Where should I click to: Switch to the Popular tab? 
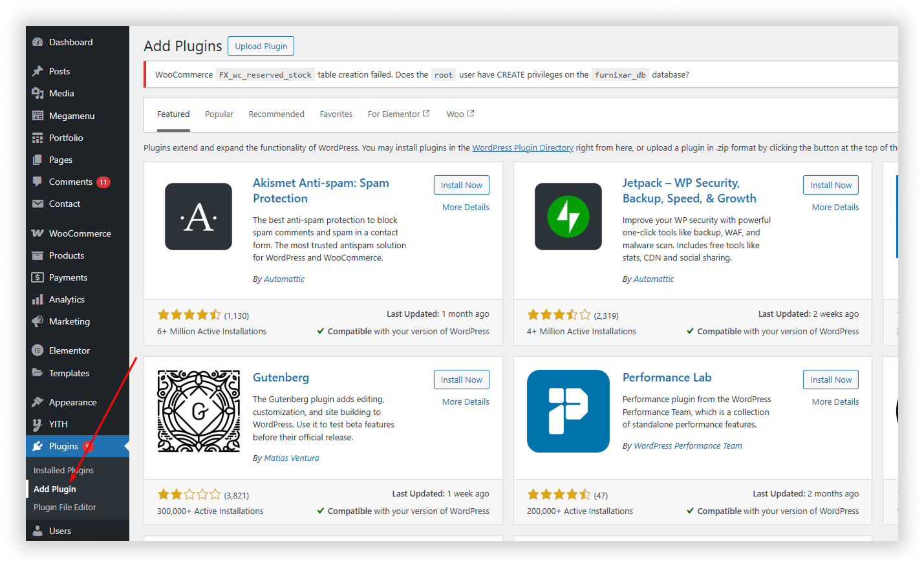pyautogui.click(x=219, y=114)
